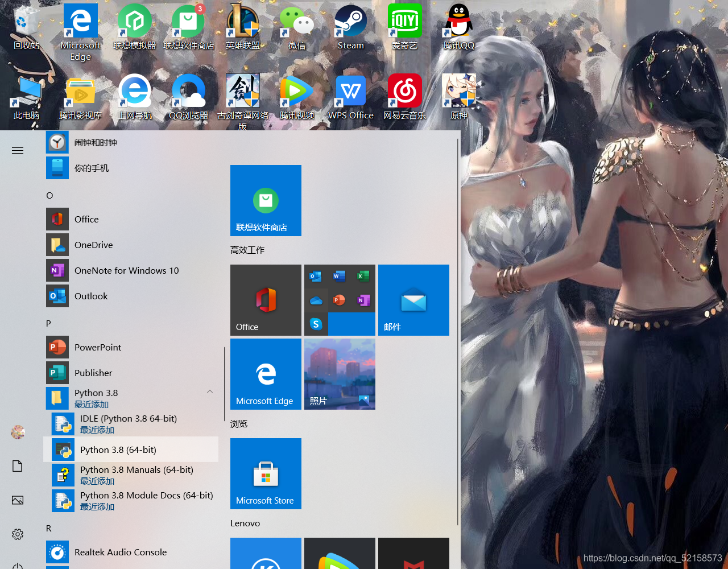Launch the QQ浏览器 desktop icon
This screenshot has width=728, height=569.
click(x=189, y=98)
